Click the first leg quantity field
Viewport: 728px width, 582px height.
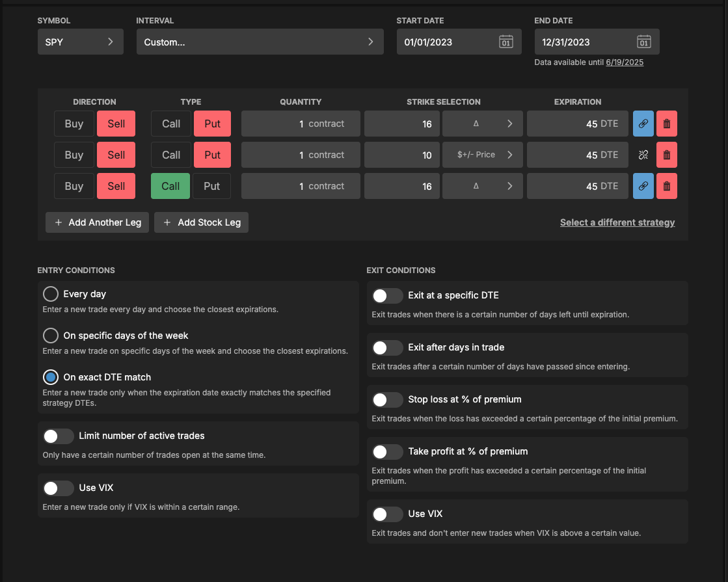click(x=301, y=124)
